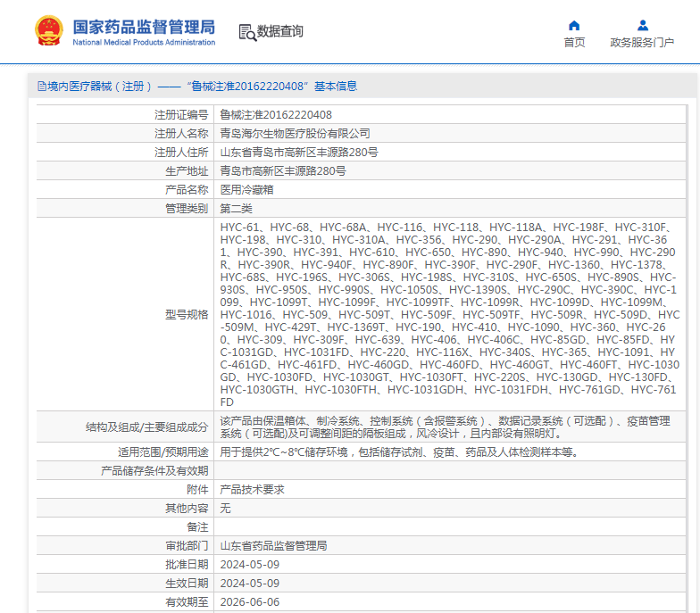Click the national emblem logo
Image resolution: width=700 pixels, height=613 pixels.
(x=49, y=31)
